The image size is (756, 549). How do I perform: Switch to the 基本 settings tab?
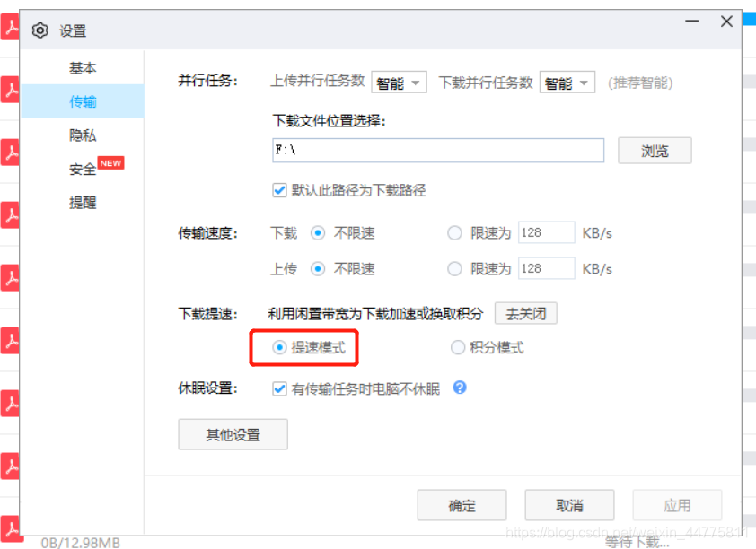85,67
